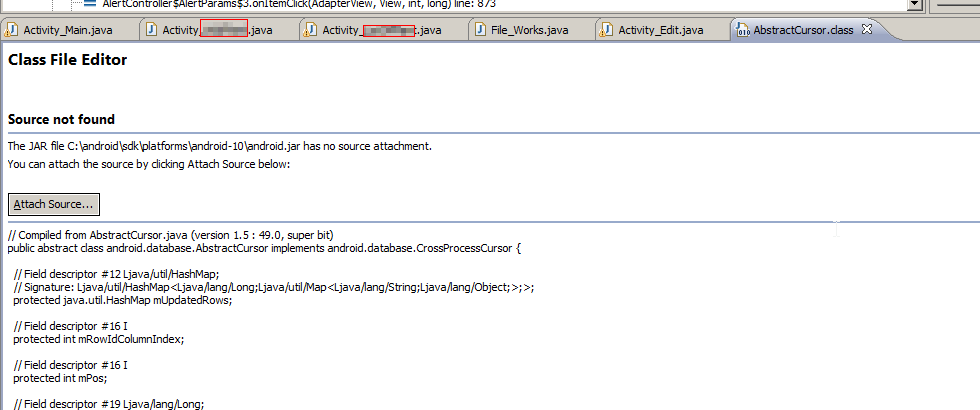
Task: Activate the AbstractCursor.class tab
Action: pyautogui.click(x=803, y=30)
